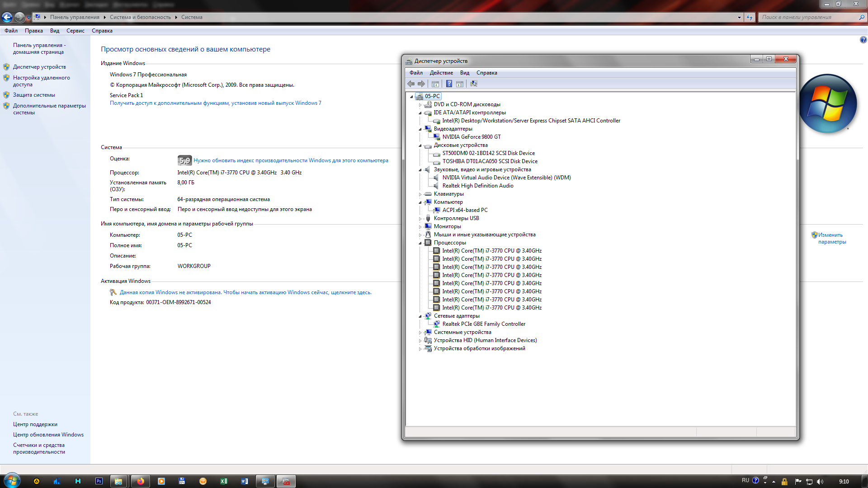
Task: Click help question mark icon in Control Panel
Action: [x=863, y=40]
